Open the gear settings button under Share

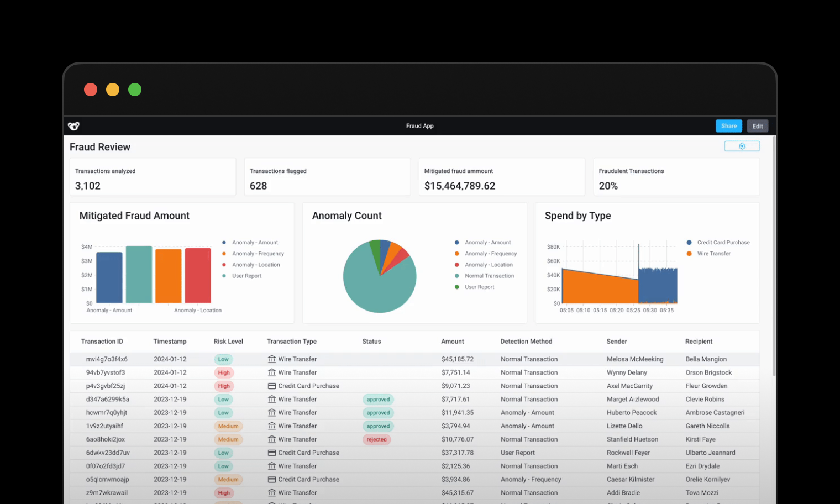click(x=742, y=146)
